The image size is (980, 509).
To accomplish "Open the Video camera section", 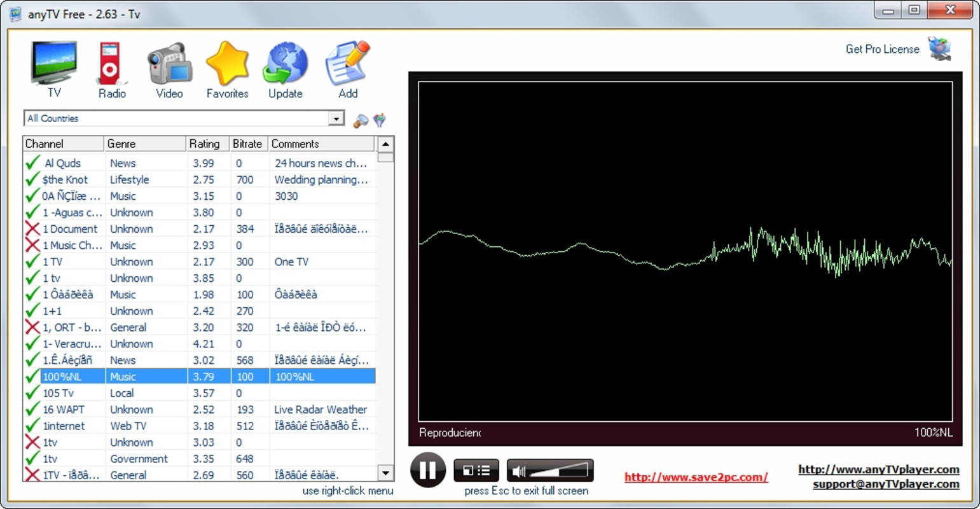I will [x=169, y=69].
